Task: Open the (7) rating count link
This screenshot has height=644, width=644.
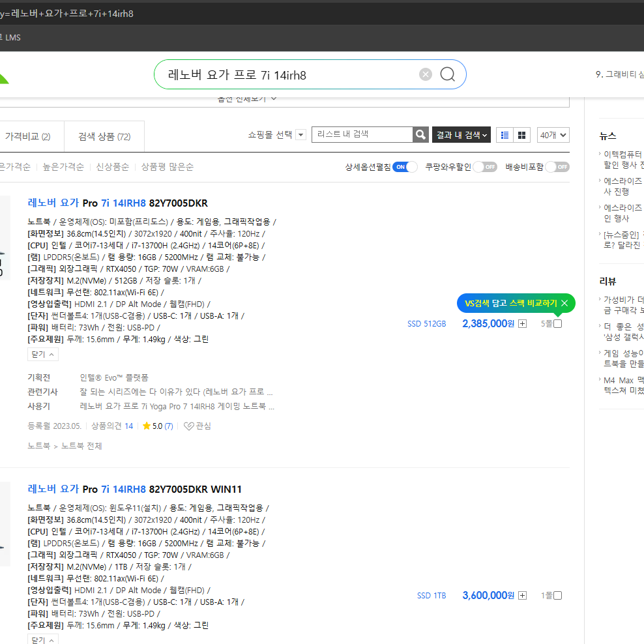Action: coord(169,426)
